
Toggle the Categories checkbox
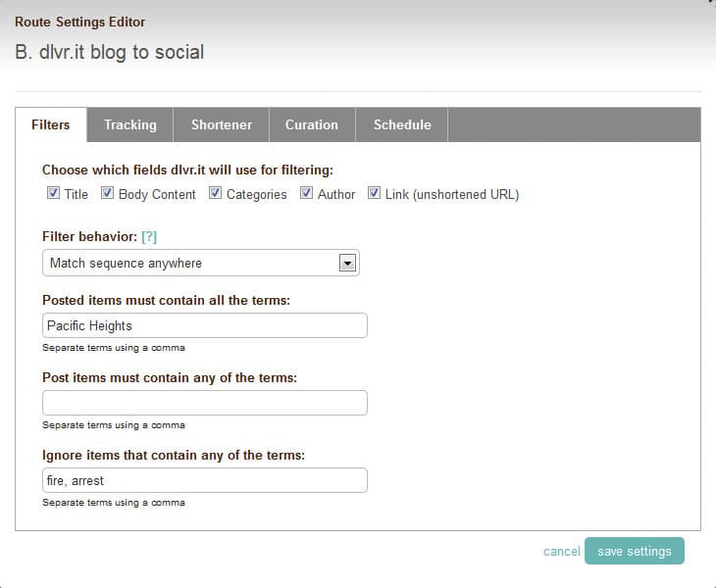click(215, 193)
